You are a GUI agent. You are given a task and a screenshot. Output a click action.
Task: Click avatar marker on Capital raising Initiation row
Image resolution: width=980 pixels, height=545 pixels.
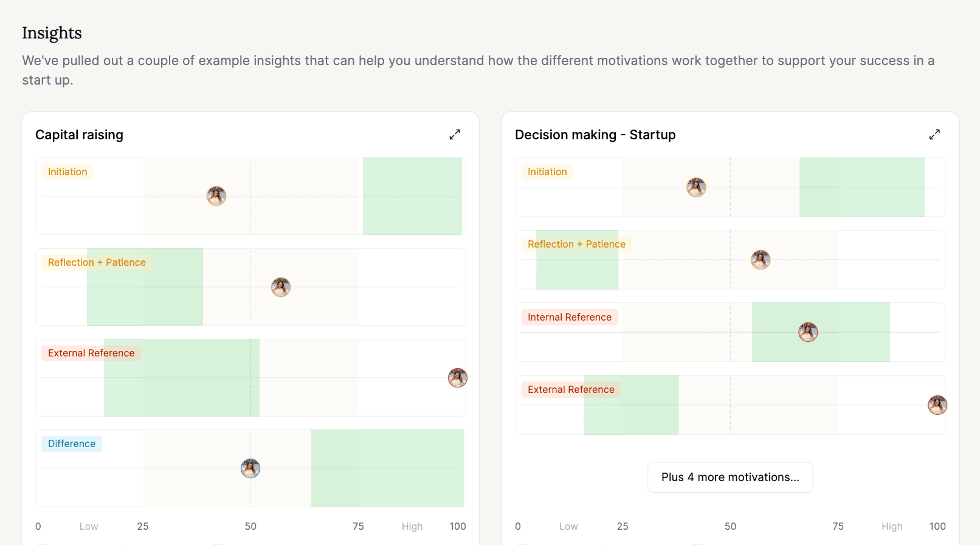[x=216, y=196]
